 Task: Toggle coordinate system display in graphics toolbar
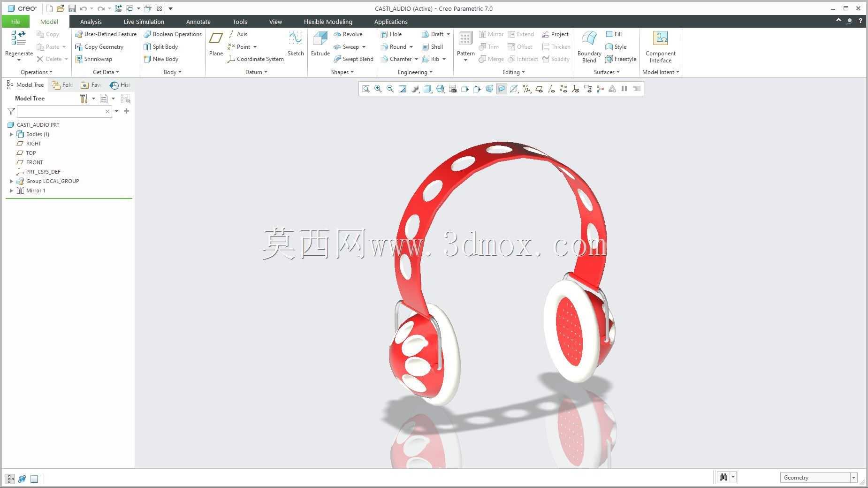pyautogui.click(x=575, y=89)
